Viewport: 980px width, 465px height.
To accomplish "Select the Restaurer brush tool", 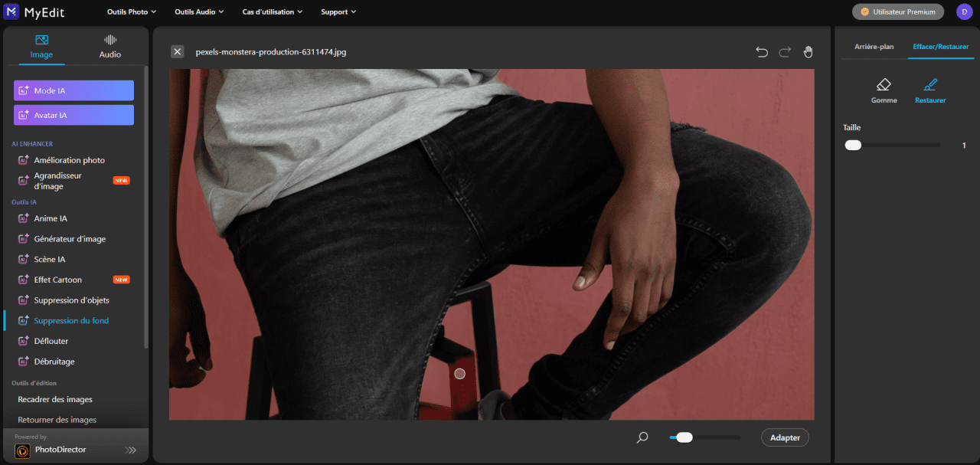I will click(x=930, y=90).
